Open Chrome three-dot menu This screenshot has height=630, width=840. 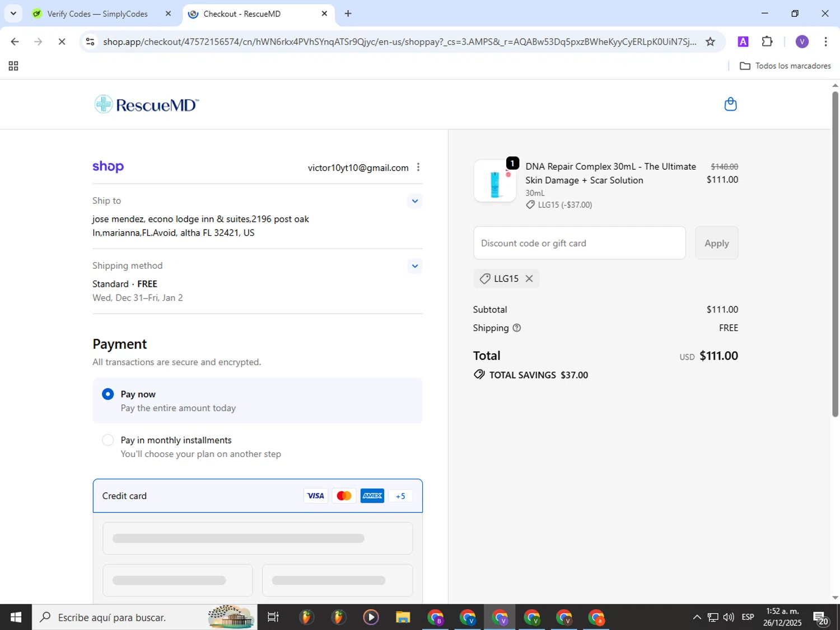click(825, 41)
